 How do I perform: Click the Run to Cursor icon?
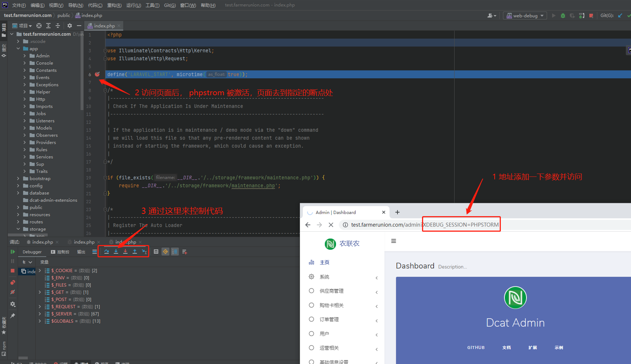point(144,252)
